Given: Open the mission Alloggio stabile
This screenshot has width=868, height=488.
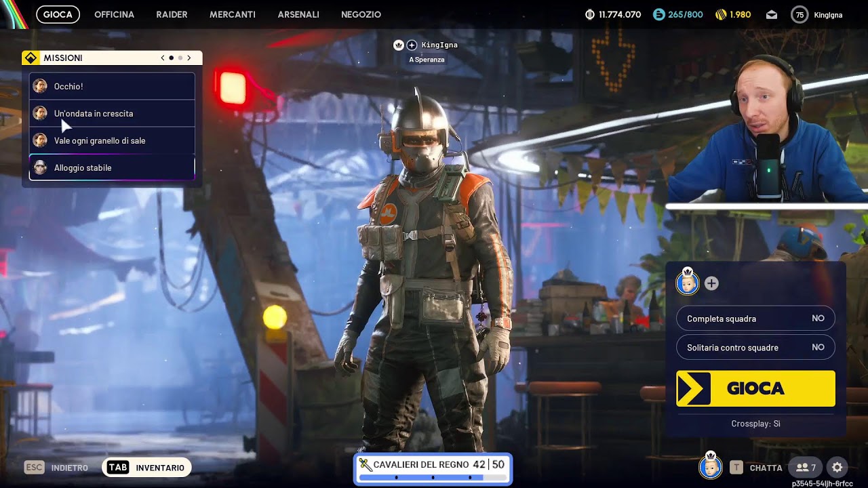Looking at the screenshot, I should pos(112,167).
